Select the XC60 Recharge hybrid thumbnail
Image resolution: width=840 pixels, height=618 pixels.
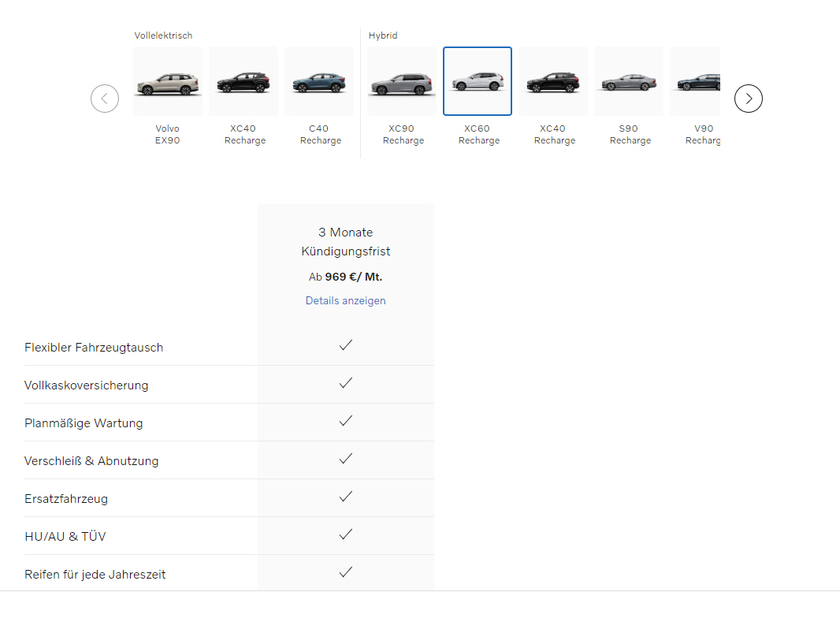(478, 81)
